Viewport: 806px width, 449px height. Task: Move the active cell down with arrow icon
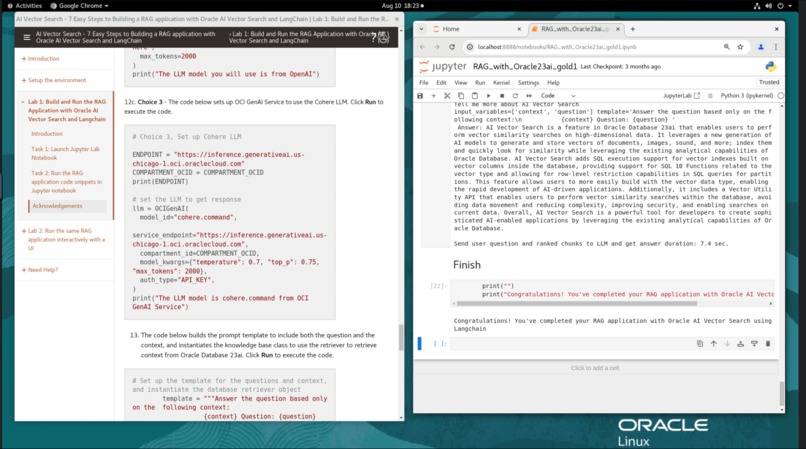pos(727,344)
